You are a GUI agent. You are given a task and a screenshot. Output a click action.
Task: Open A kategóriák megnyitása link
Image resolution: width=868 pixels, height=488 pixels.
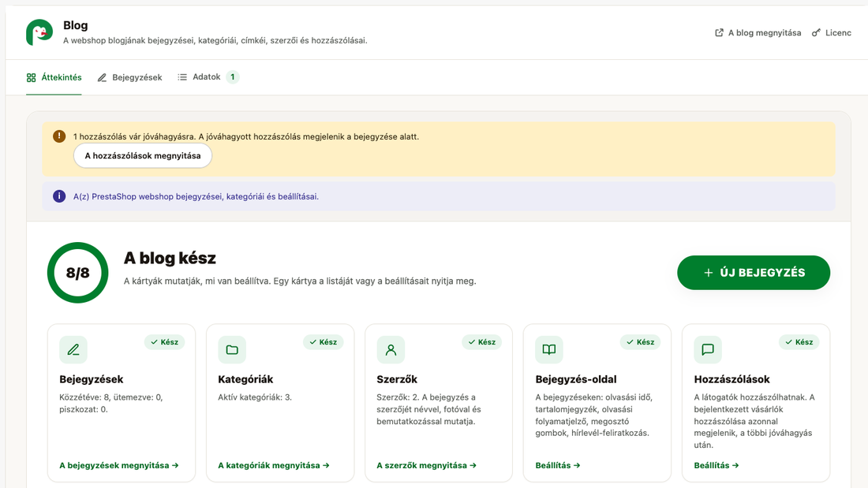tap(274, 465)
